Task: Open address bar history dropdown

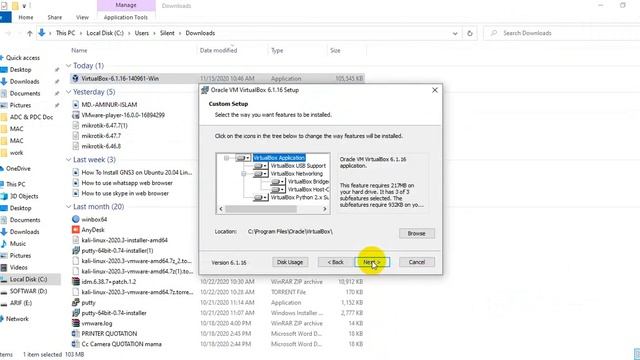Action: click(455, 33)
